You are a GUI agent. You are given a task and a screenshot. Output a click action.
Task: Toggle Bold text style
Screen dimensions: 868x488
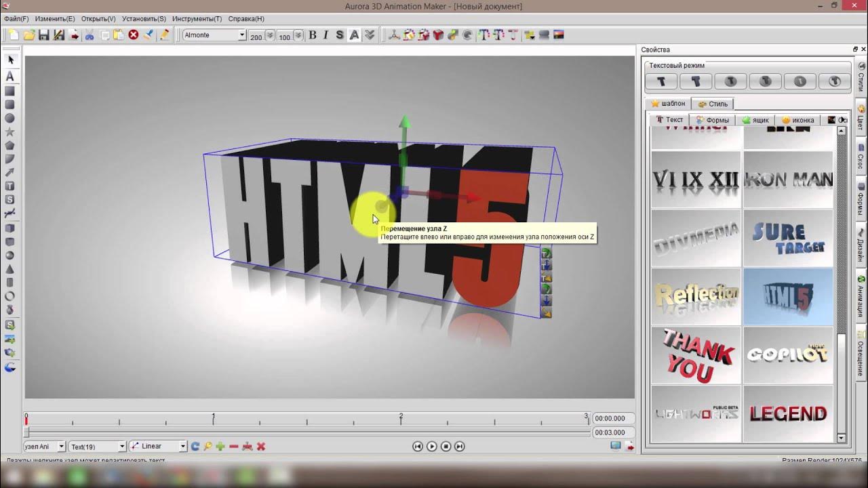[x=313, y=35]
